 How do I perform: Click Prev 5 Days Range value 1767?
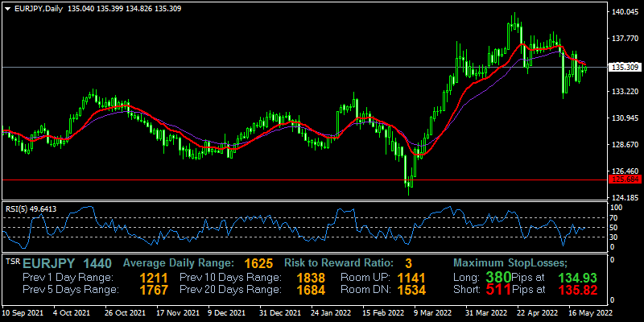(x=154, y=290)
